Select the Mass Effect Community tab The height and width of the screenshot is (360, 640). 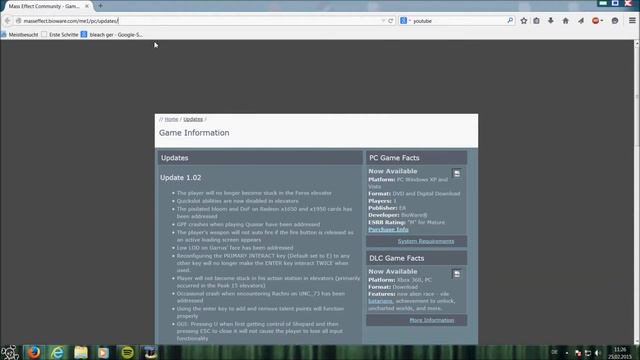(x=44, y=6)
